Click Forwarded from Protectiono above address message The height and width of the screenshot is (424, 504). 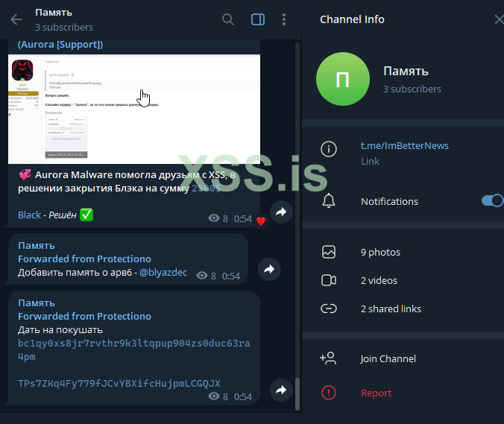click(x=84, y=317)
